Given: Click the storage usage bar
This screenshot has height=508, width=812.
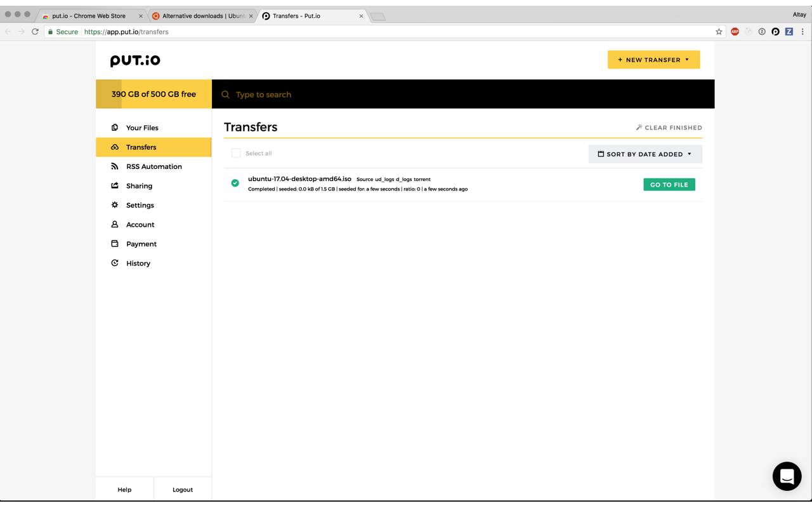Looking at the screenshot, I should [154, 94].
